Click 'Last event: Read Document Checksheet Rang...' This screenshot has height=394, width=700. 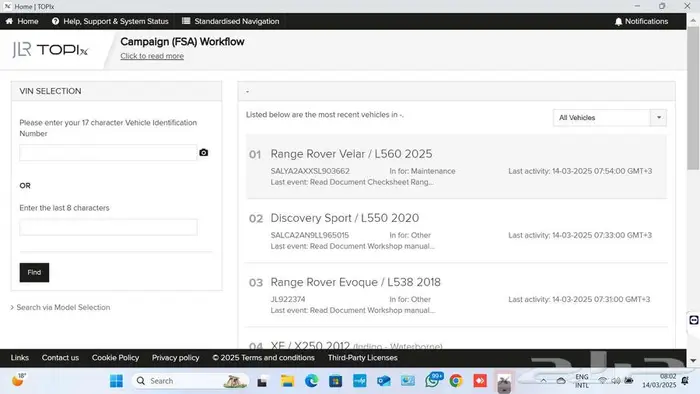352,182
